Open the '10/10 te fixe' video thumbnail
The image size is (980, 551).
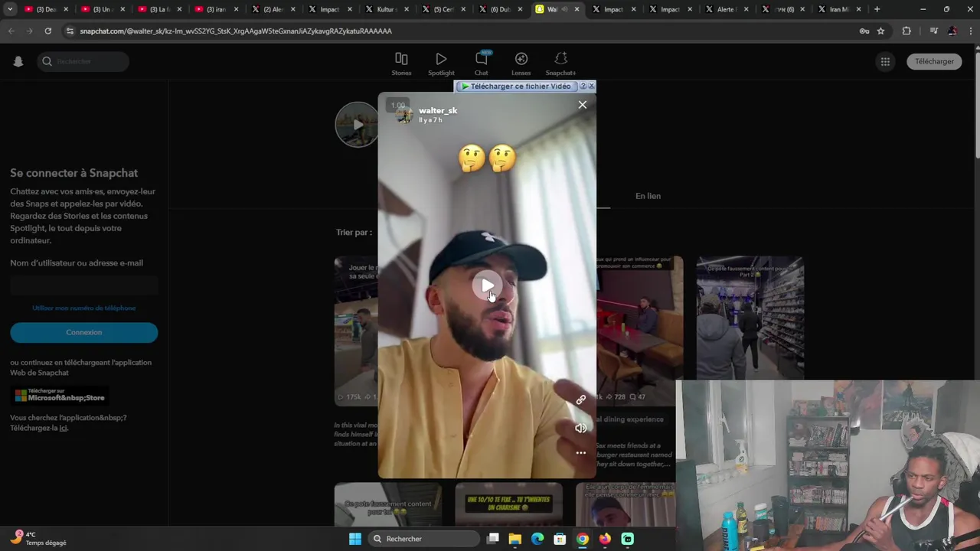click(x=508, y=504)
